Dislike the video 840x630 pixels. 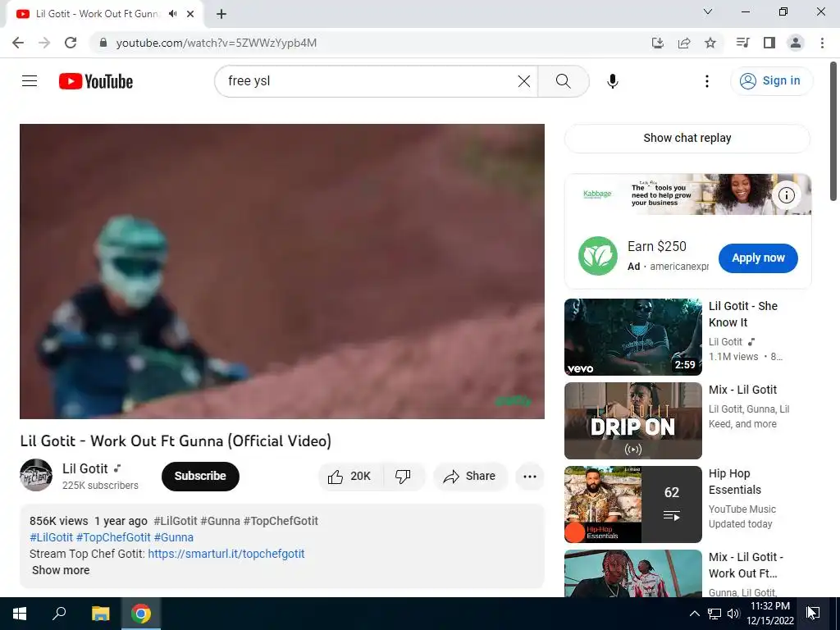(404, 477)
